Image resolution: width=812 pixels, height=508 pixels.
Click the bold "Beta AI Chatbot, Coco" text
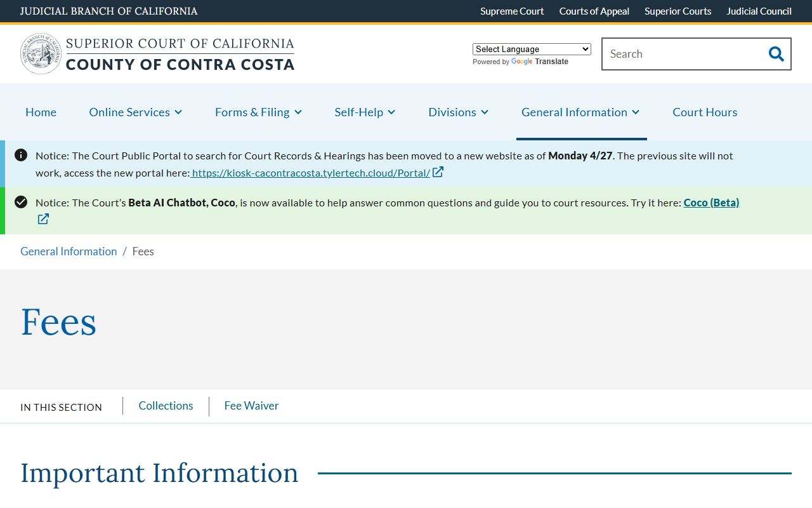(x=181, y=203)
